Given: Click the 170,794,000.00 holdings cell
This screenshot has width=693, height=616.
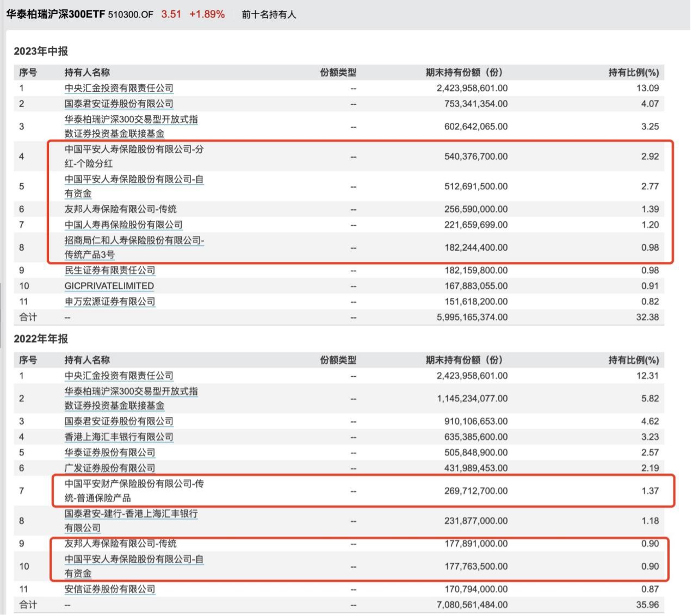Looking at the screenshot, I should pos(476,590).
